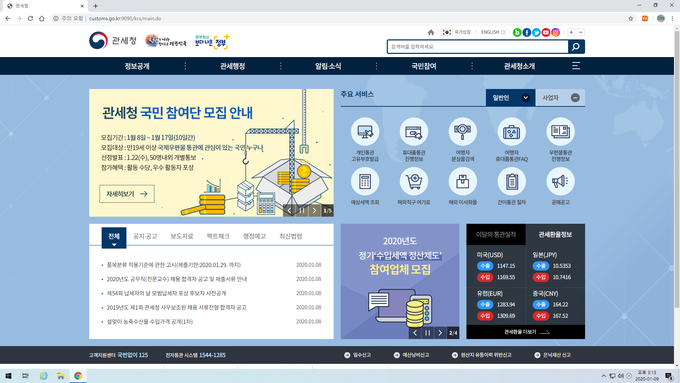Open the Naver blog green icon
The height and width of the screenshot is (383, 680).
click(517, 32)
